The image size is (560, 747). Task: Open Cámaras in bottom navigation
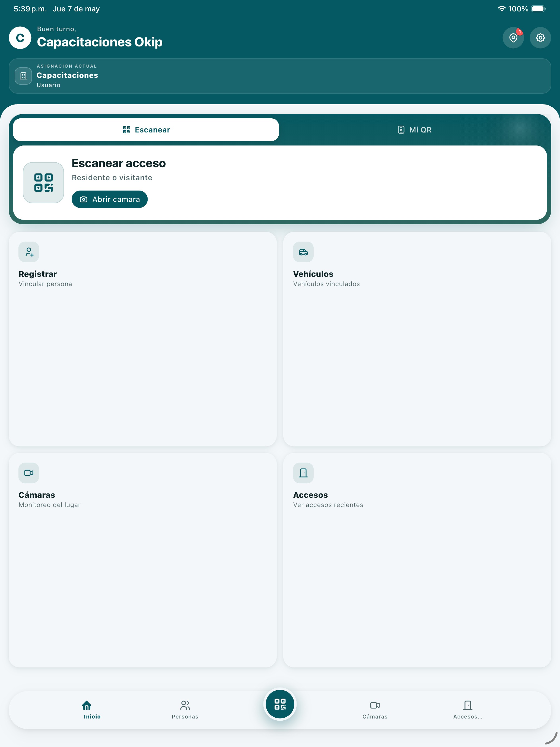tap(375, 710)
